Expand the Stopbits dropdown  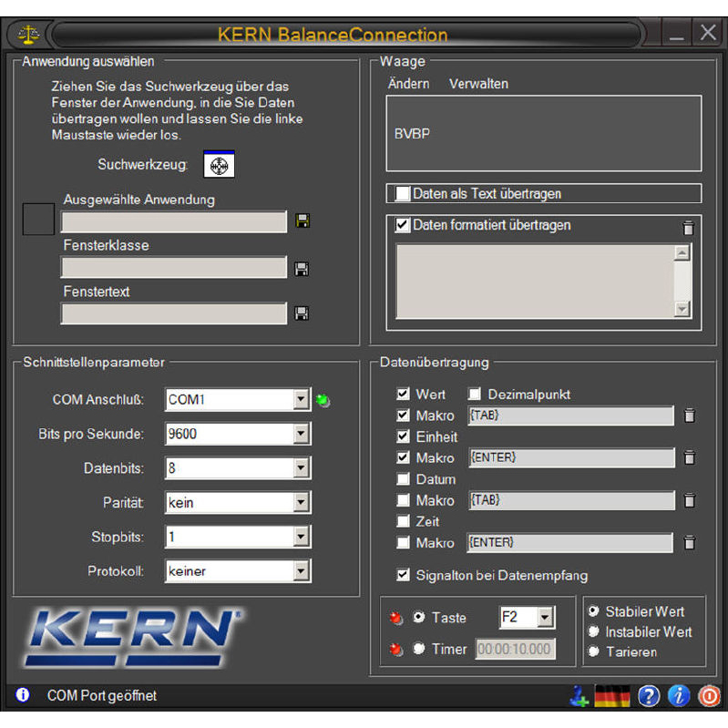click(x=301, y=537)
